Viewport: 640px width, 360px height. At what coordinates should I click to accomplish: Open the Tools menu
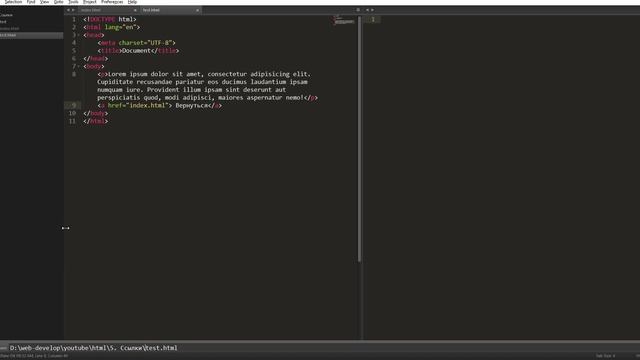coord(73,2)
